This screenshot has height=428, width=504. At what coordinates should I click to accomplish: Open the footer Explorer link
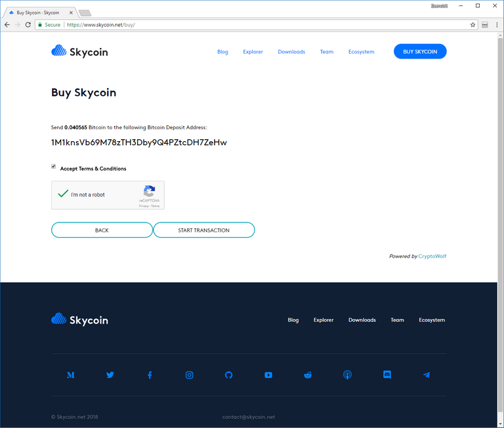click(x=324, y=320)
